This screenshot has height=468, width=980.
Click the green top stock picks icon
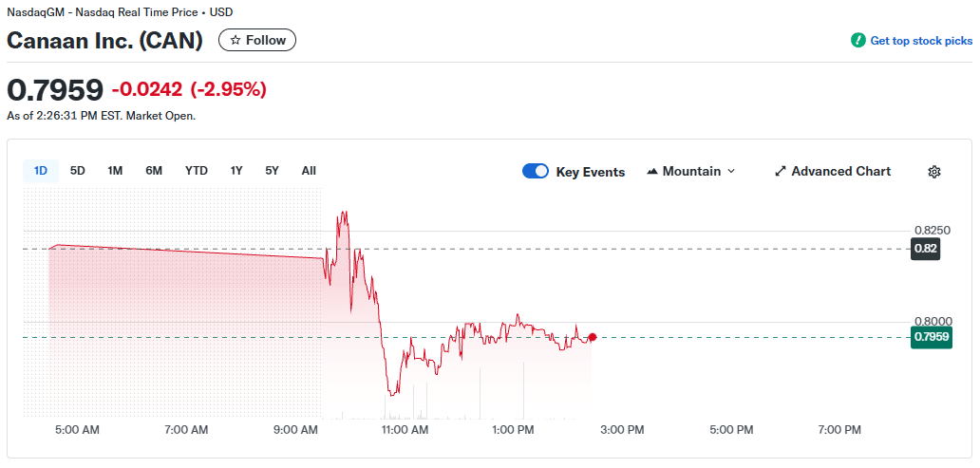point(858,41)
